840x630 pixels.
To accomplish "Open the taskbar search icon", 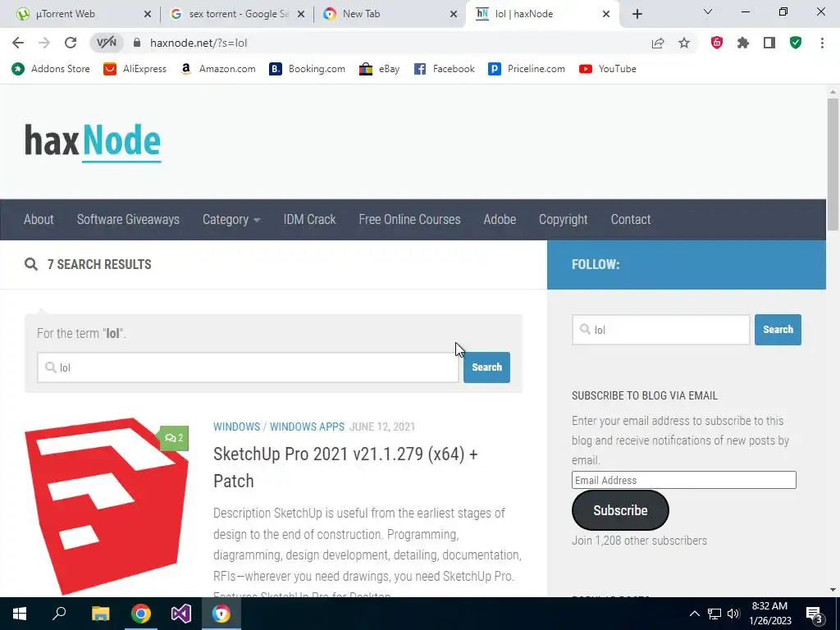I will 59,614.
